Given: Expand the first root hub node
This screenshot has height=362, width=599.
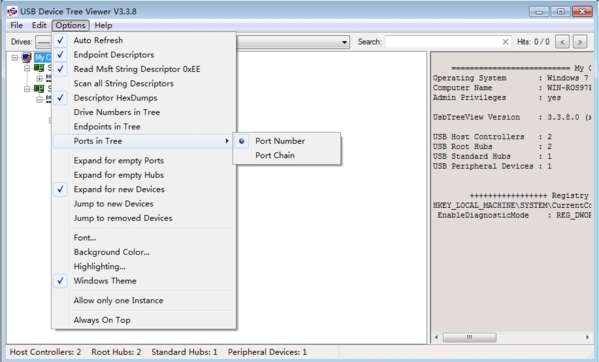Looking at the screenshot, I should [39, 79].
